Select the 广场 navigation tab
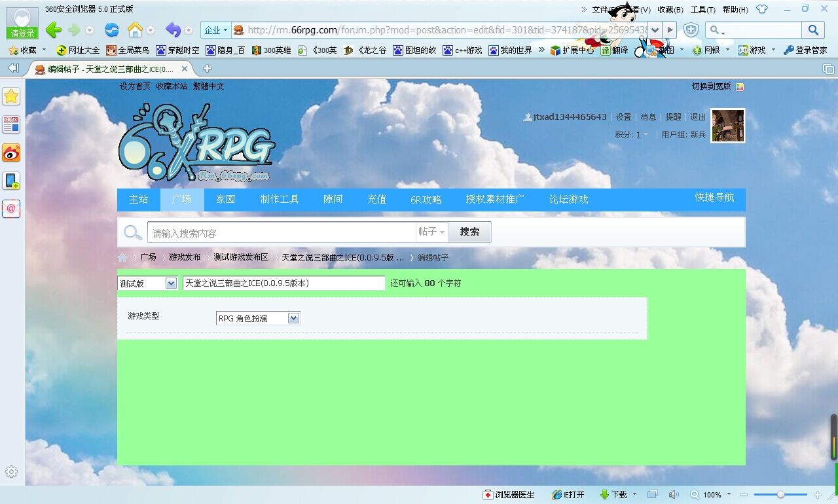 click(182, 200)
